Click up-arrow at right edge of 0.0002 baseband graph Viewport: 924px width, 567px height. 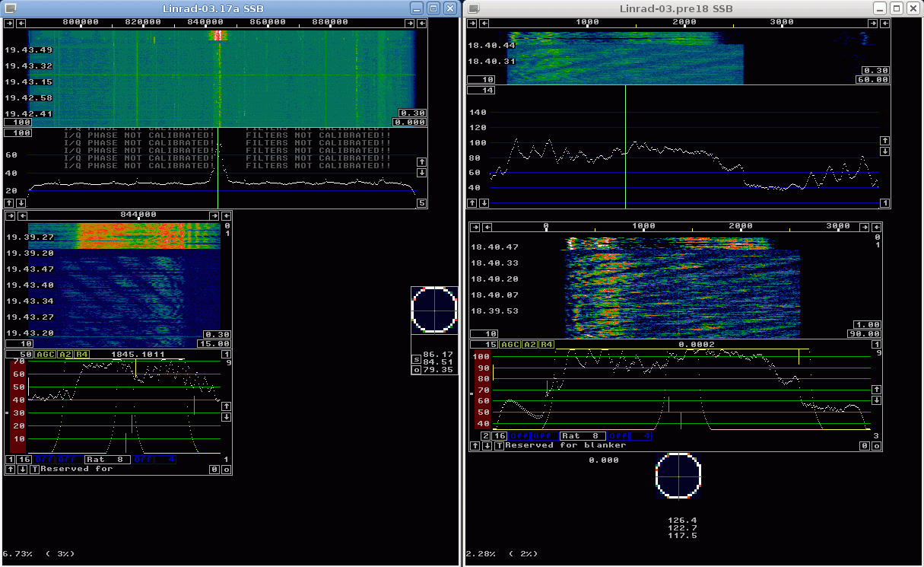pyautogui.click(x=877, y=389)
